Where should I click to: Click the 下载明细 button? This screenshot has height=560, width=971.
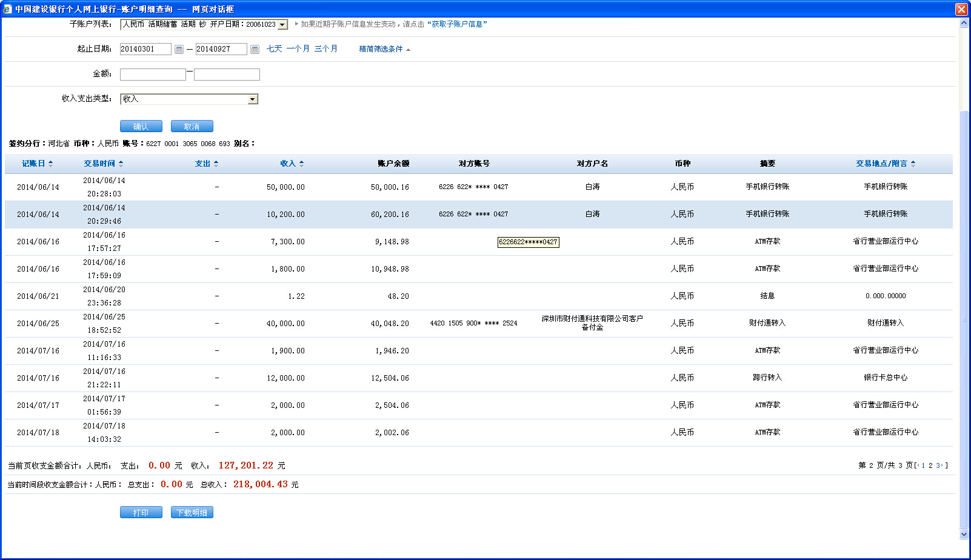(192, 513)
